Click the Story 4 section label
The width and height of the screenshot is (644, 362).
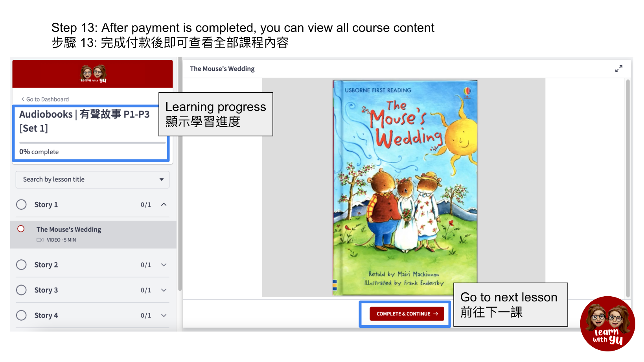point(46,315)
